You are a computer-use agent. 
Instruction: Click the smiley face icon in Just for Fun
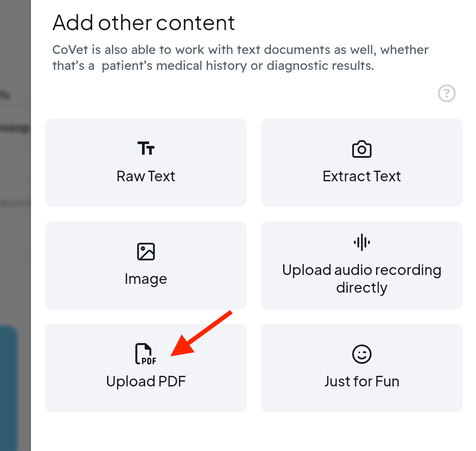(x=362, y=354)
